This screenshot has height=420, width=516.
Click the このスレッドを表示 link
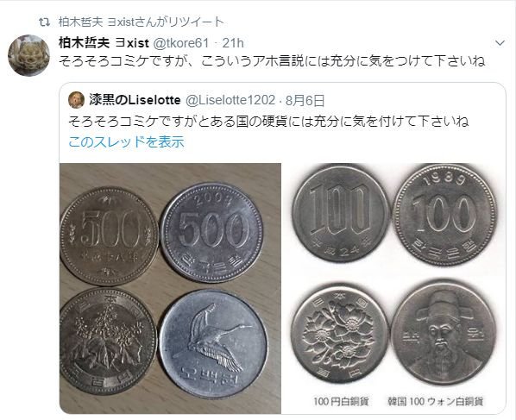pyautogui.click(x=126, y=141)
